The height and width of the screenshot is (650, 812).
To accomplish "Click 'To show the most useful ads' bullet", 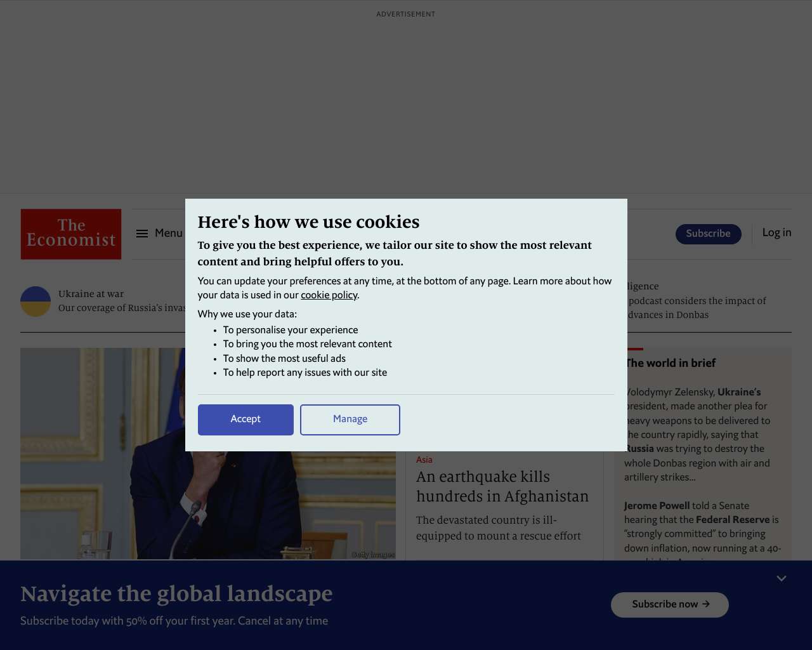I will [284, 359].
